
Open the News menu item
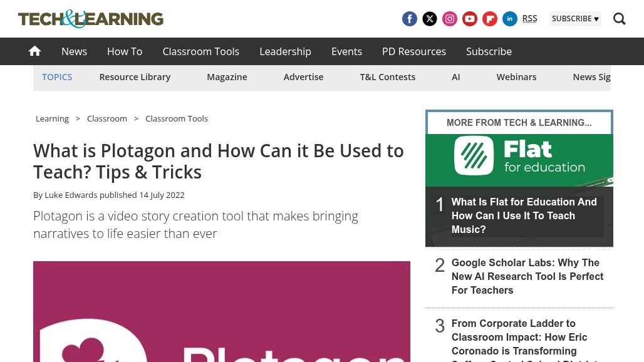[x=74, y=51]
